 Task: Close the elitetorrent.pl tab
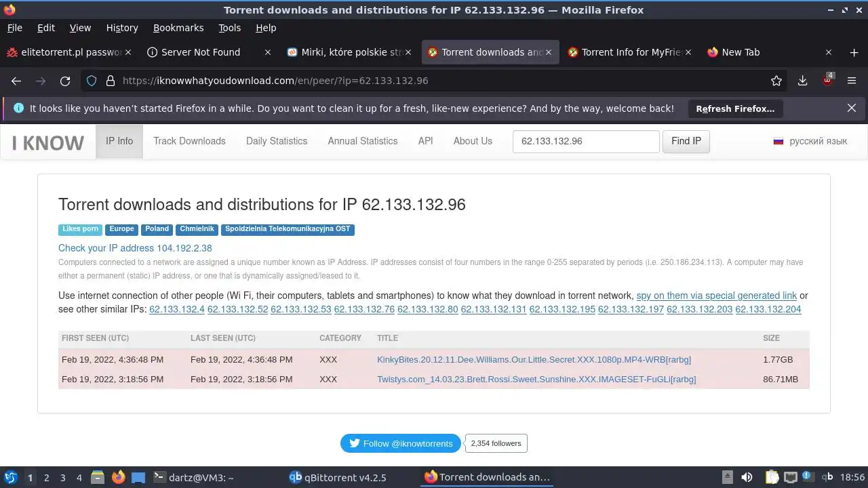(128, 52)
